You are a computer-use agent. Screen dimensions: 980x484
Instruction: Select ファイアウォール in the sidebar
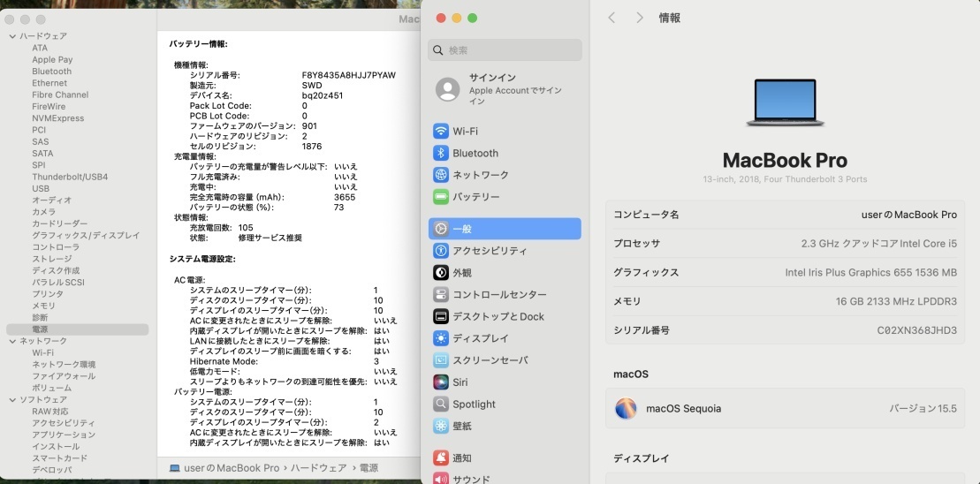[x=64, y=376]
